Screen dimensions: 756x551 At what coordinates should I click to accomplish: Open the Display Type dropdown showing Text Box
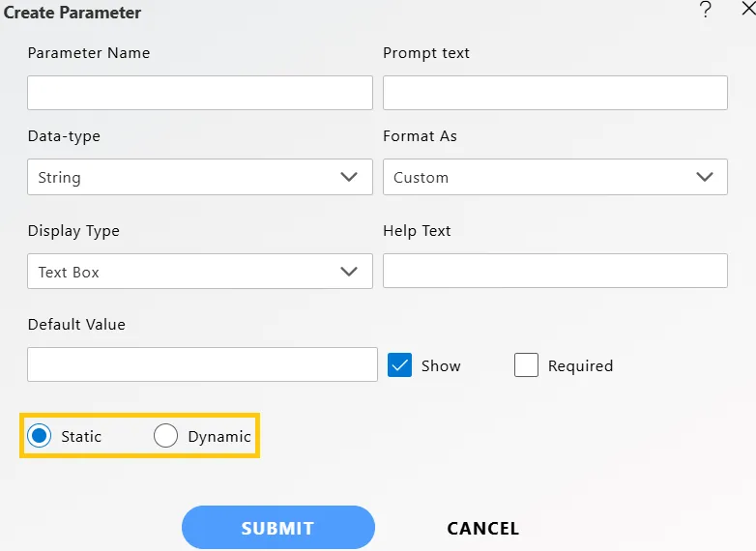click(200, 272)
